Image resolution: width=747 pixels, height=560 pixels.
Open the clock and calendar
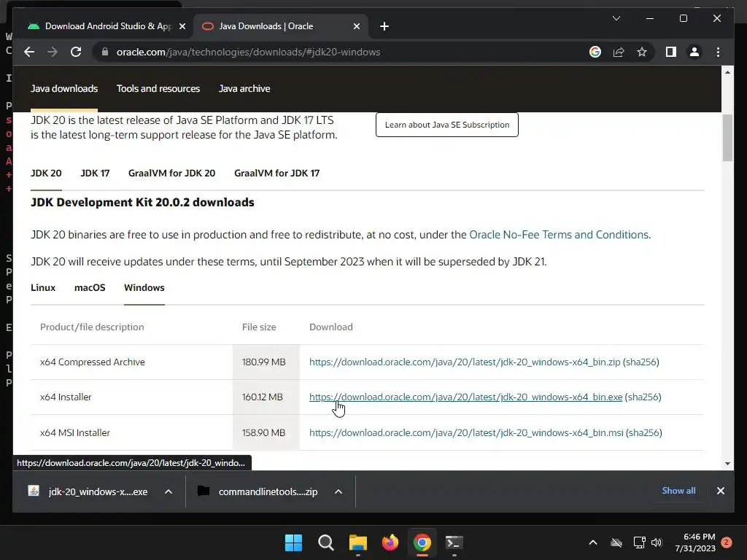coord(695,542)
